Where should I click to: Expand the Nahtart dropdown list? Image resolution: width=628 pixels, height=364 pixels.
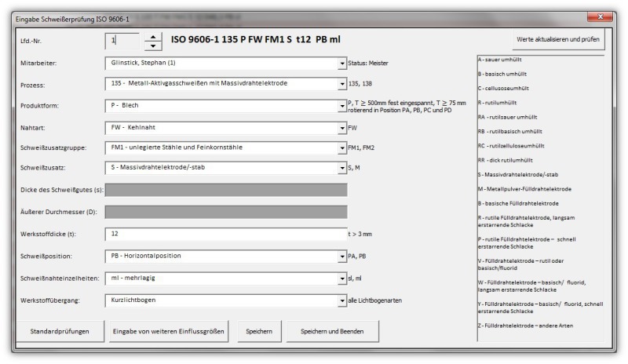(x=341, y=126)
